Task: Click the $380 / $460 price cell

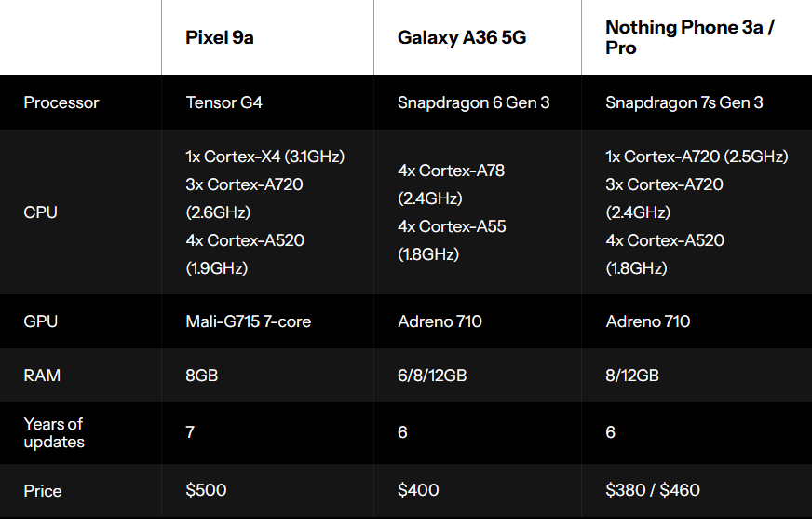Action: click(x=653, y=490)
